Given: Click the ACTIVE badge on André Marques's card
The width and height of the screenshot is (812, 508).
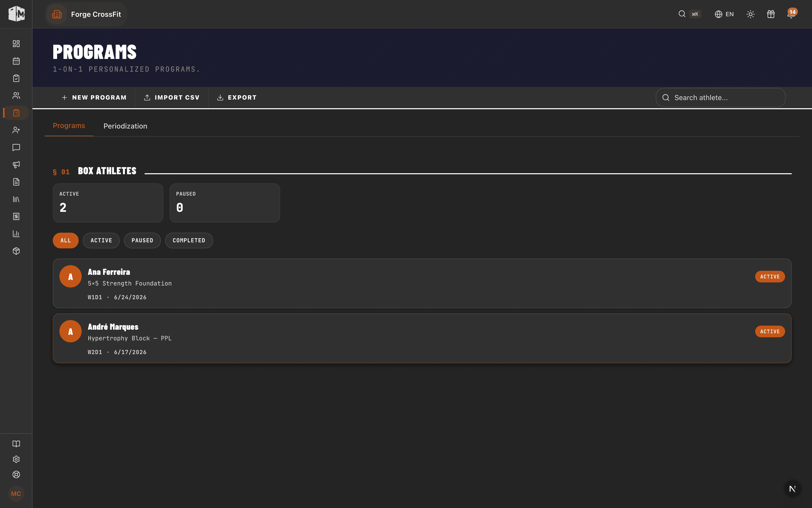Looking at the screenshot, I should click(770, 331).
